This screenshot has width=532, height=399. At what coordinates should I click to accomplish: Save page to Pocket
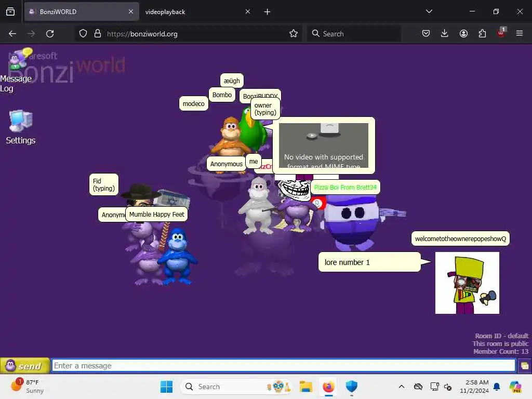426,34
